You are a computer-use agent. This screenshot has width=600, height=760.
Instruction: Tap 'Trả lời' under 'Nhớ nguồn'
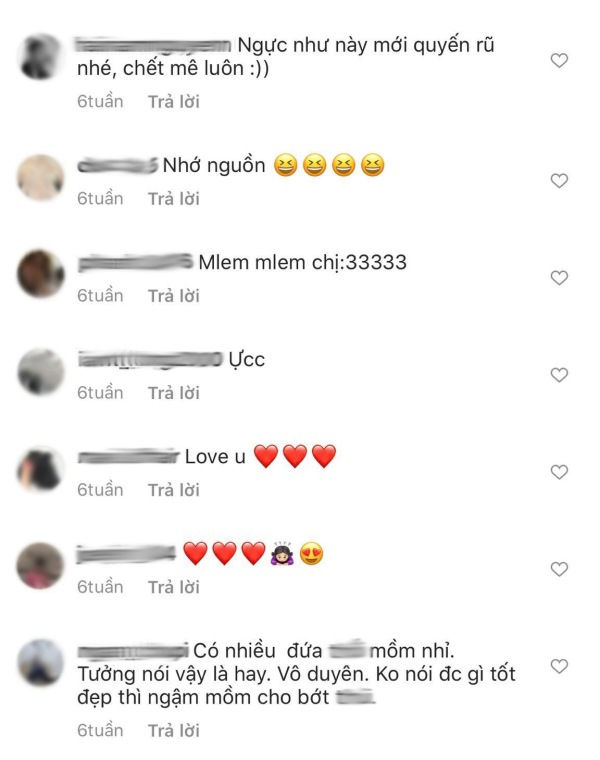tap(174, 199)
